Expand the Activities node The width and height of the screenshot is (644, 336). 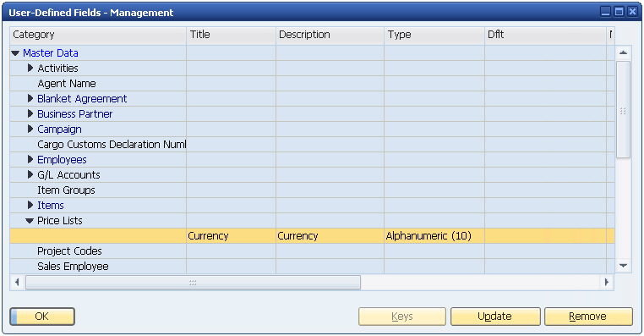tap(30, 69)
